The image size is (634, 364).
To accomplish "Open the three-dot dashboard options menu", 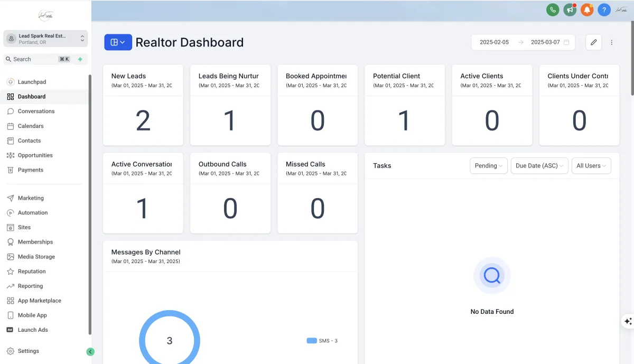I will tap(612, 42).
